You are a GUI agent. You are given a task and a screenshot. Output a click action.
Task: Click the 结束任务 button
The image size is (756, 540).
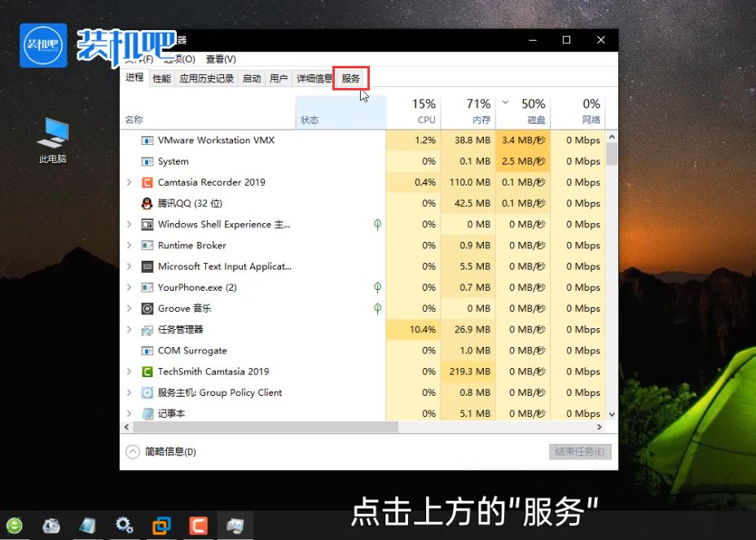579,451
